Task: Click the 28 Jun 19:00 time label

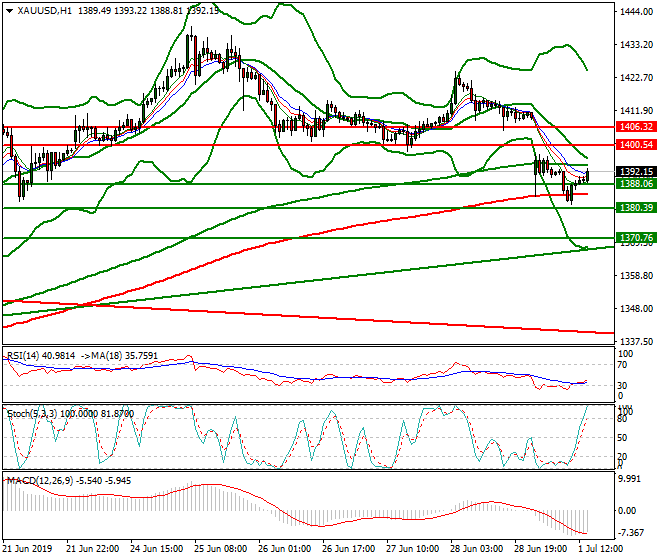Action: (x=540, y=549)
